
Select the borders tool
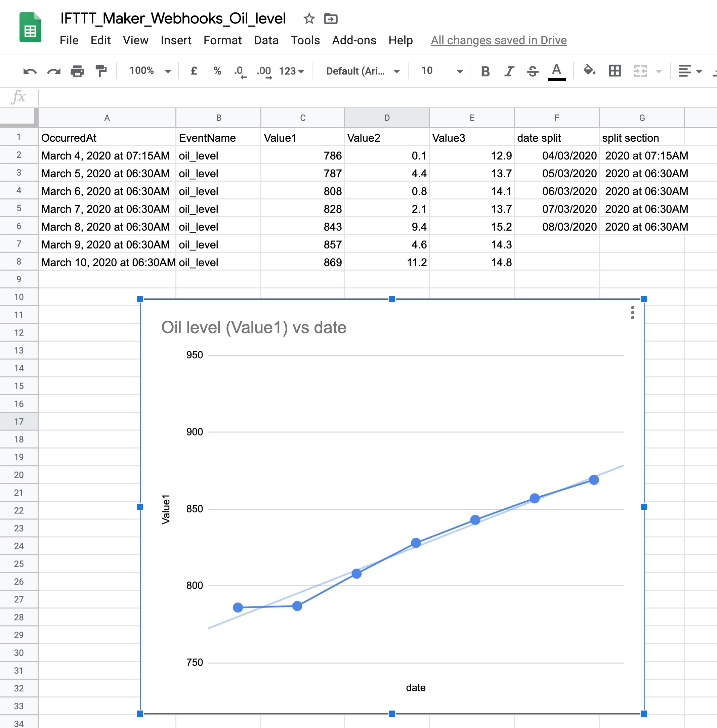click(615, 71)
